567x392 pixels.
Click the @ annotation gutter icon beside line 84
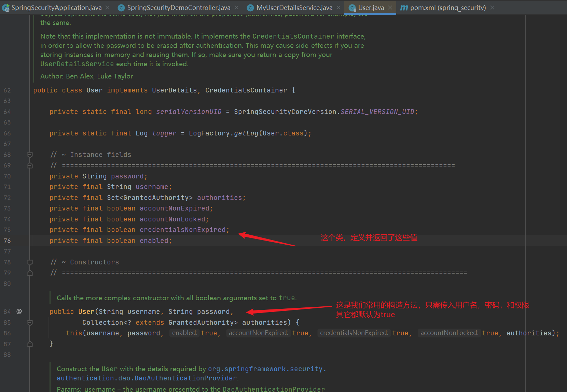point(19,311)
